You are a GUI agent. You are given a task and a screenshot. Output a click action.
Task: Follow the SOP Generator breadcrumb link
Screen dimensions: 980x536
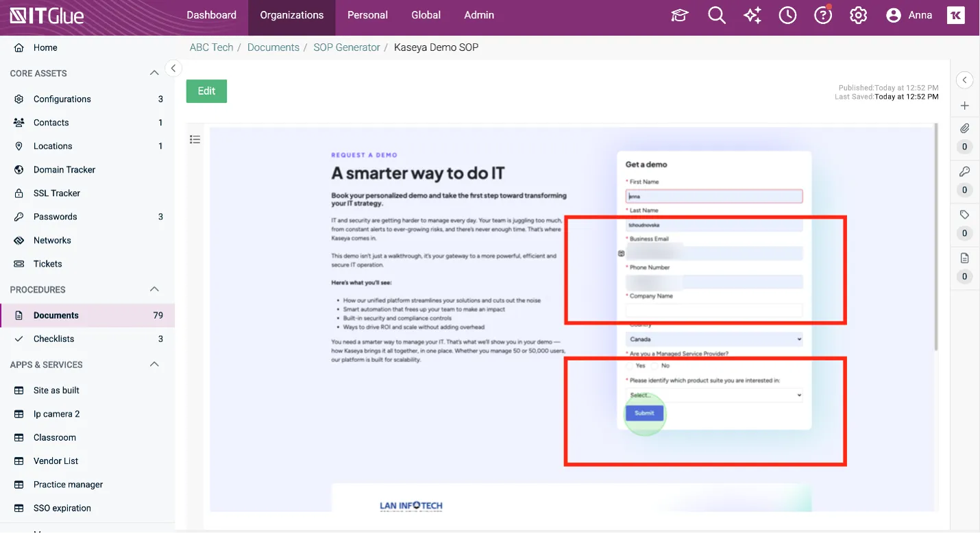click(347, 47)
